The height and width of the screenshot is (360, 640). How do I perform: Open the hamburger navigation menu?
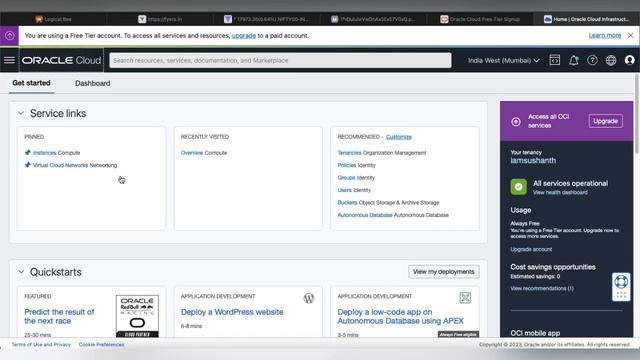[9, 60]
